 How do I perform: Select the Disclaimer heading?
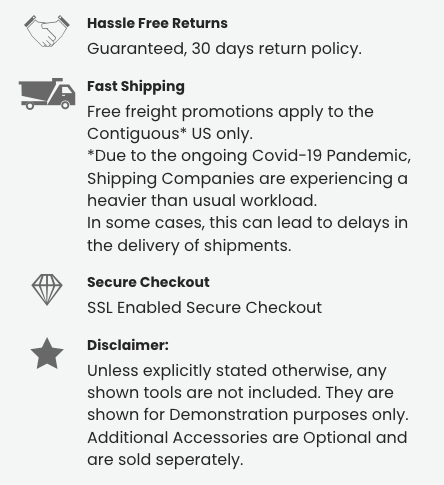(x=128, y=345)
